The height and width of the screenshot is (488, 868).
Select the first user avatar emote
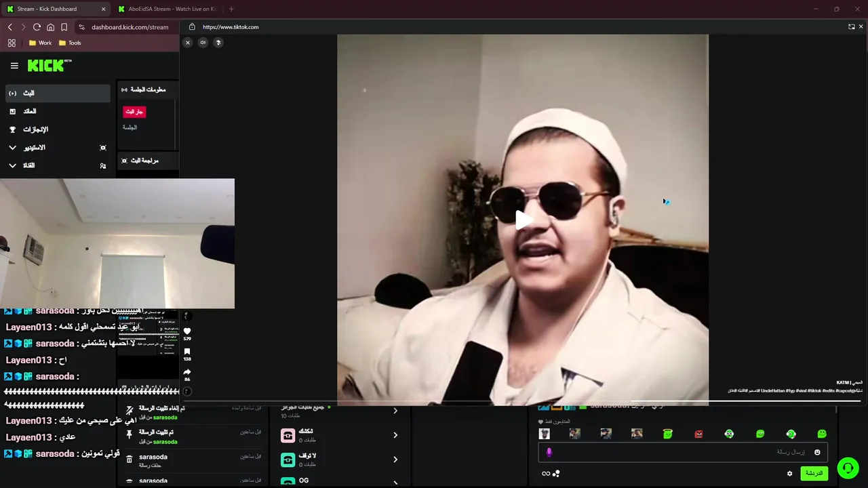(x=544, y=434)
